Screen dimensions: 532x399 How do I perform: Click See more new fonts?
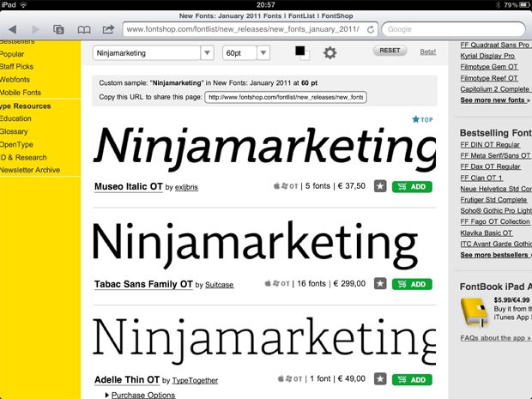495,100
